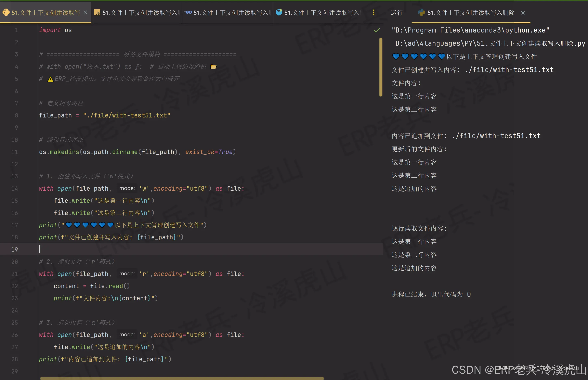Viewport: 588px width, 380px height.
Task: Click the script path line ending in .py
Action: coord(490,43)
